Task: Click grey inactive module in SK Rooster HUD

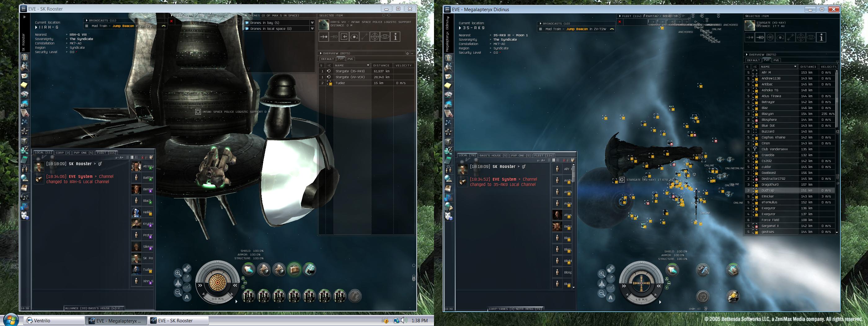Action: click(x=355, y=296)
